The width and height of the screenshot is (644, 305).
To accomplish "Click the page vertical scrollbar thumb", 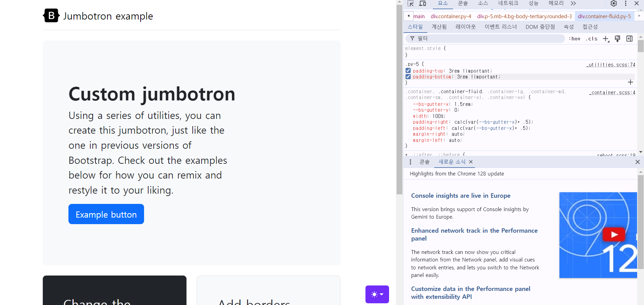I will tap(399, 99).
